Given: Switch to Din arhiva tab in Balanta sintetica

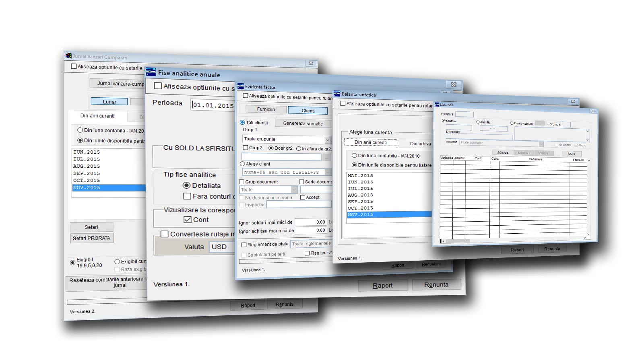Looking at the screenshot, I should 420,144.
